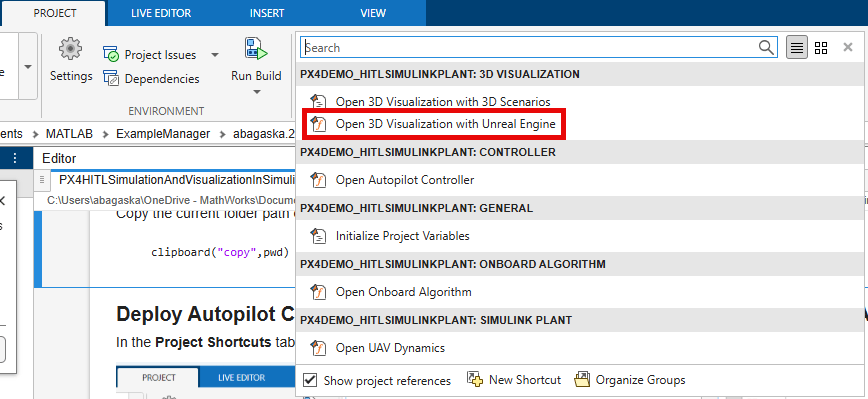This screenshot has width=868, height=399.
Task: Select Open Onboard Algorithm shortcut text
Action: pos(404,292)
